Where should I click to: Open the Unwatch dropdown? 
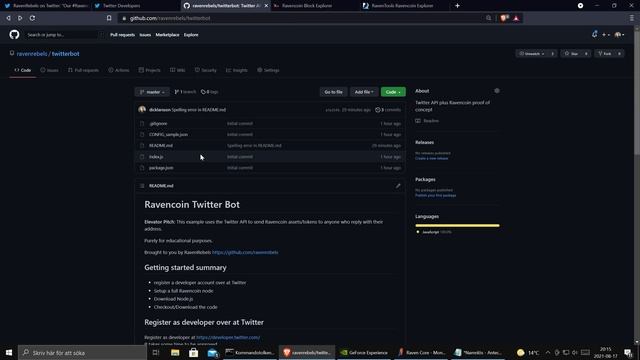532,53
